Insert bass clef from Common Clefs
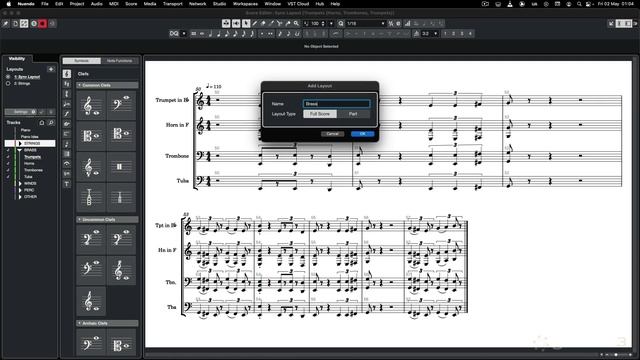 coord(121,106)
